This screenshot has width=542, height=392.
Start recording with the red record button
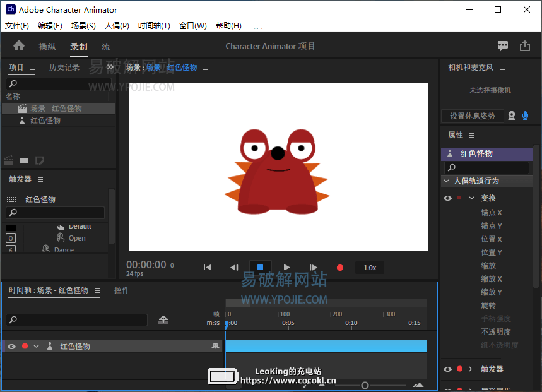340,268
